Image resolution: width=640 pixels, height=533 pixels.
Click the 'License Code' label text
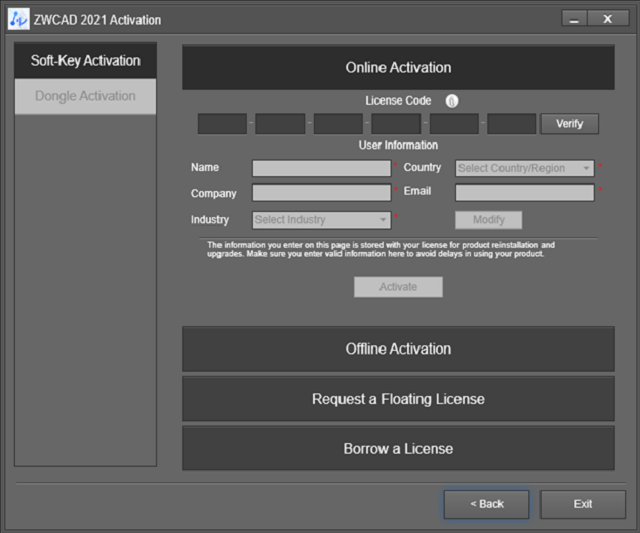click(398, 101)
